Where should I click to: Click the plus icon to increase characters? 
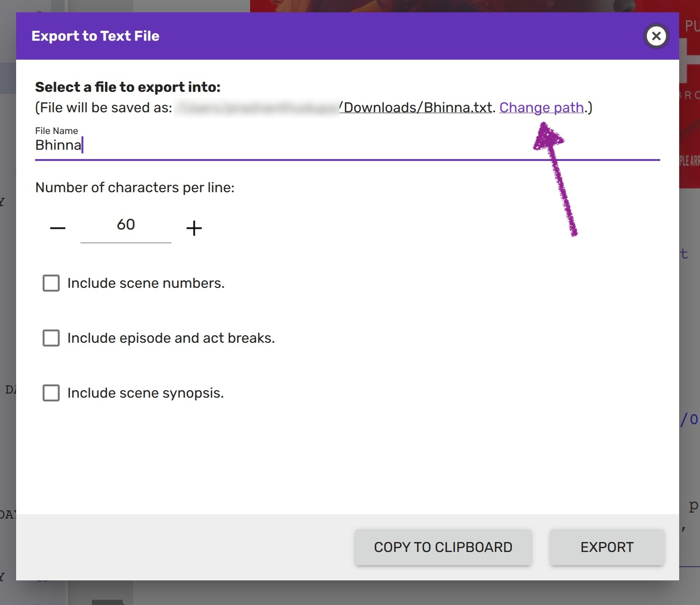pyautogui.click(x=194, y=228)
